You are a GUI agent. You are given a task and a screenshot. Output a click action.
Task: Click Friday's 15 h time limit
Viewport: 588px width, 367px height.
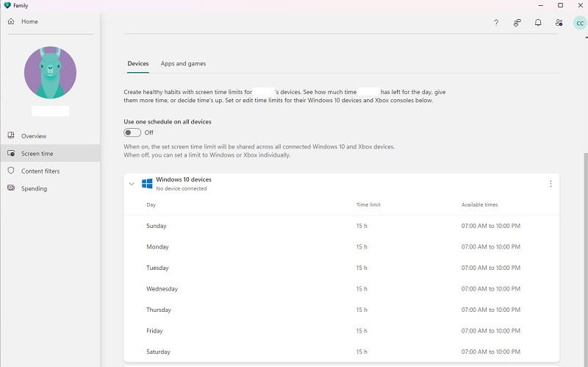[x=362, y=331]
